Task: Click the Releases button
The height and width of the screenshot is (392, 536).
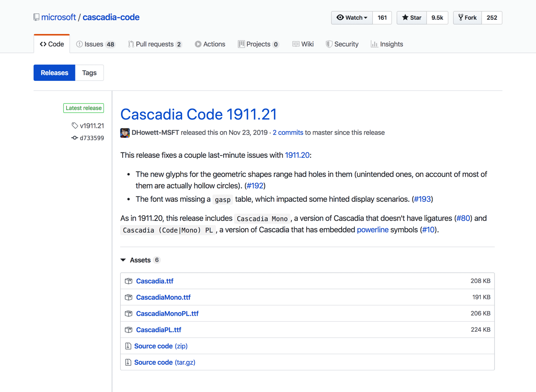Action: coord(54,72)
